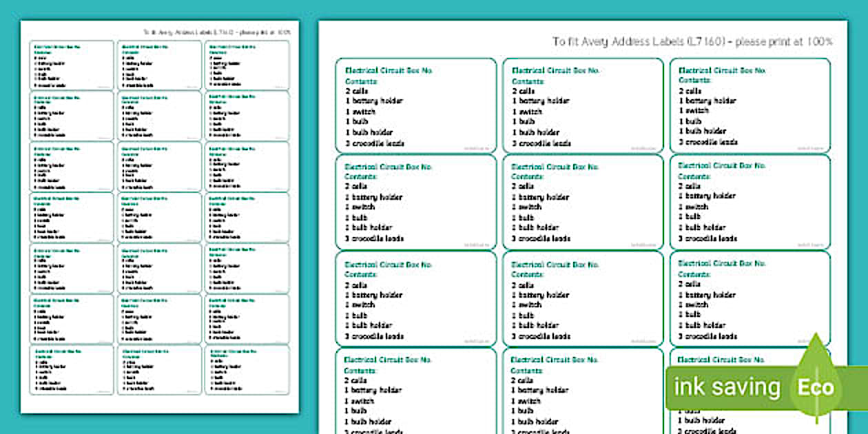
Task: Select the bottom-left label on the small page thumbnail
Action: pyautogui.click(x=72, y=370)
